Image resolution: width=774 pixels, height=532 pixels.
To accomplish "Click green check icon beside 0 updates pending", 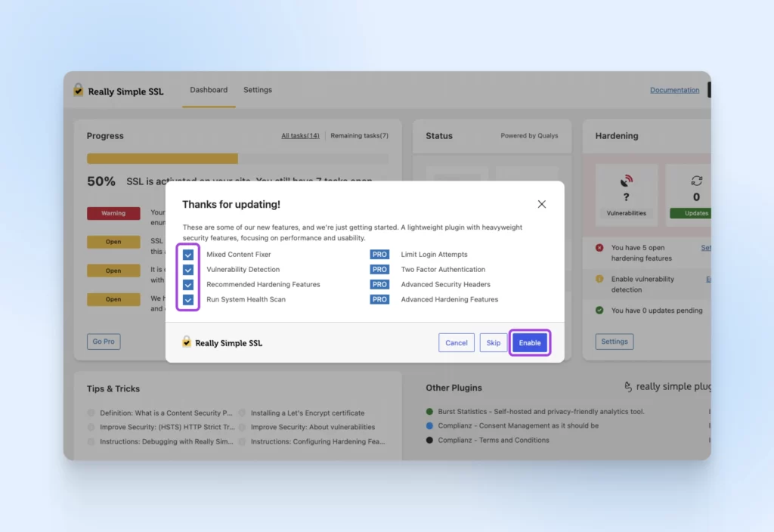I will pyautogui.click(x=599, y=311).
